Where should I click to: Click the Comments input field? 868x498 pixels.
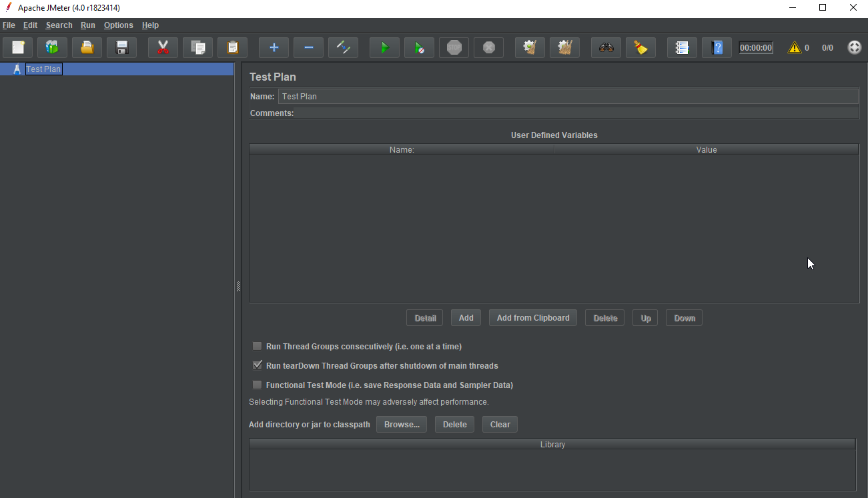pyautogui.click(x=577, y=113)
